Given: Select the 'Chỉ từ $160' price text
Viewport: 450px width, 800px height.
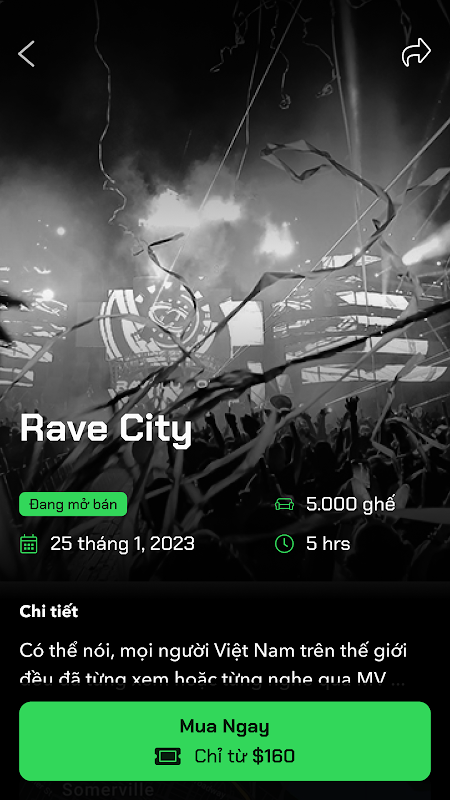Looking at the screenshot, I should click(x=244, y=756).
